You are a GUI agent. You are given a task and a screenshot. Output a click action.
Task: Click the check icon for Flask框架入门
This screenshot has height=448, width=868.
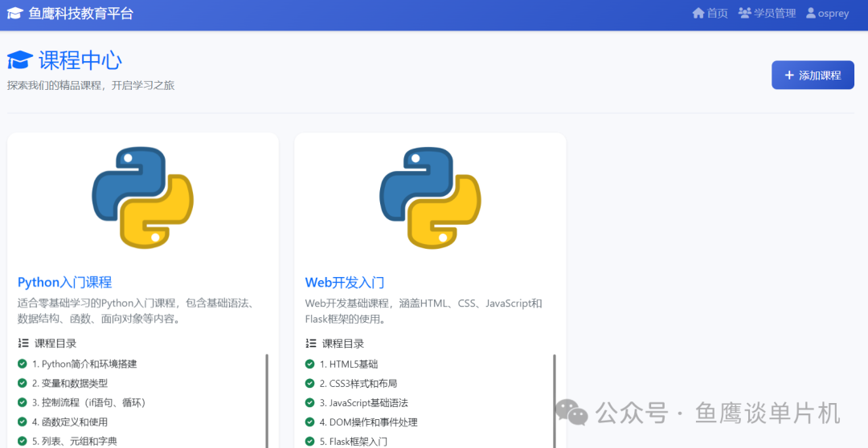pos(310,441)
